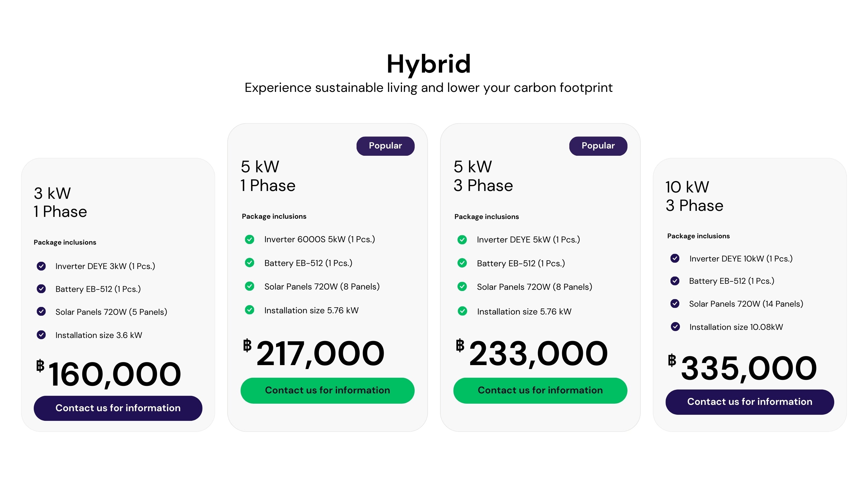Image resolution: width=868 pixels, height=488 pixels.
Task: Click checkmark icon beside Solar Panels 720W (14 Panels)
Action: coord(675,304)
